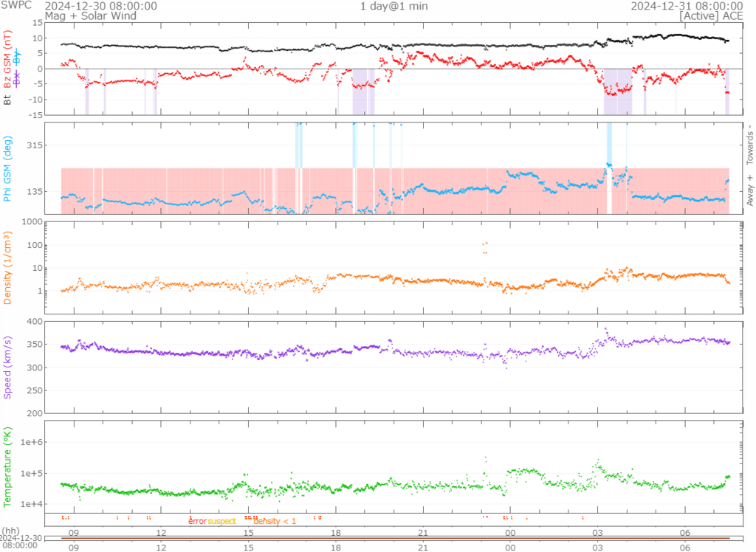Click the 'Away +' sector label
The image size is (756, 552).
[x=750, y=190]
